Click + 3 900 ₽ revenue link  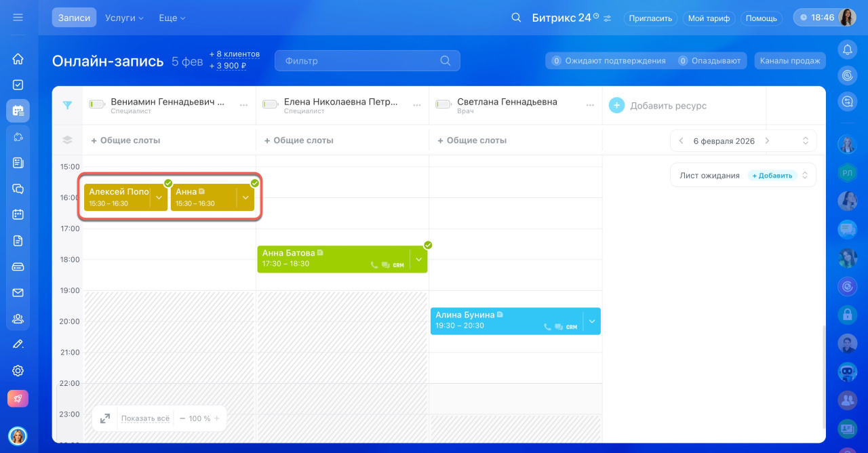point(227,66)
